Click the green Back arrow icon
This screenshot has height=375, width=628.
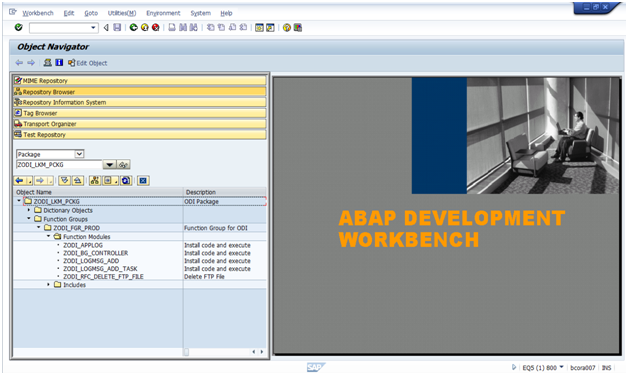pos(133,27)
